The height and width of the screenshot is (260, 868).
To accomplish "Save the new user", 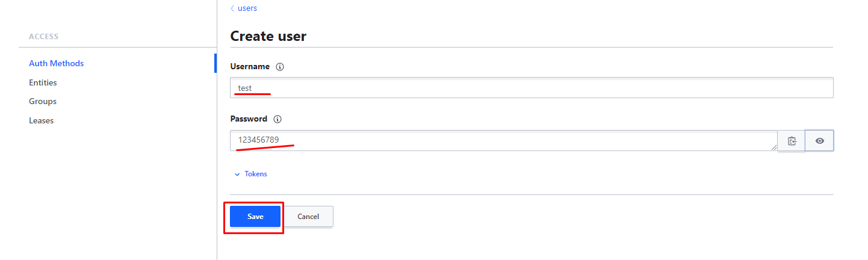I will click(255, 217).
